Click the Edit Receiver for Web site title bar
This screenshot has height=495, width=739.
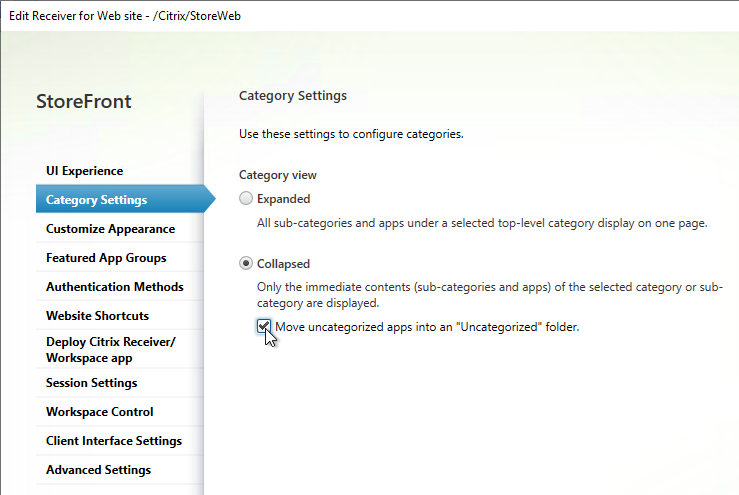click(x=125, y=16)
